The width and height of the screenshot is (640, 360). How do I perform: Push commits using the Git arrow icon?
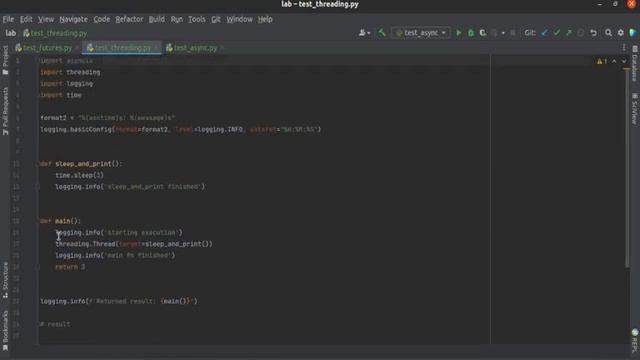(x=569, y=33)
